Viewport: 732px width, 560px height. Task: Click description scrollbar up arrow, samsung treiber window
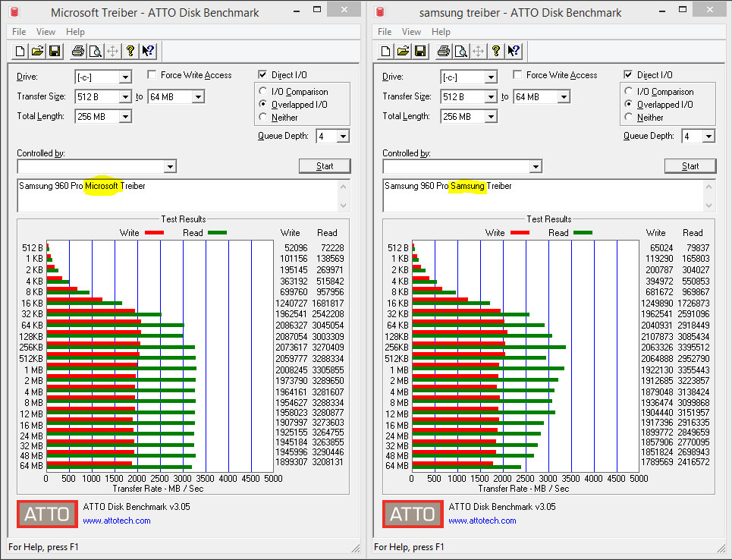pos(708,187)
